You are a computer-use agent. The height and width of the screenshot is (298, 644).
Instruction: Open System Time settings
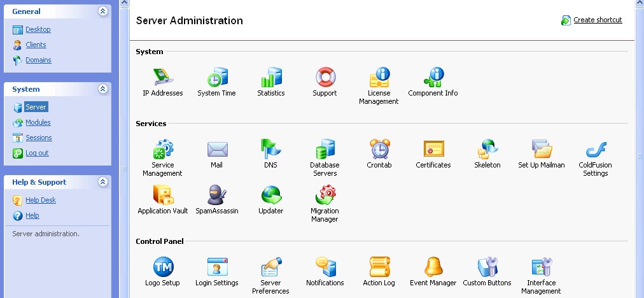[x=216, y=78]
